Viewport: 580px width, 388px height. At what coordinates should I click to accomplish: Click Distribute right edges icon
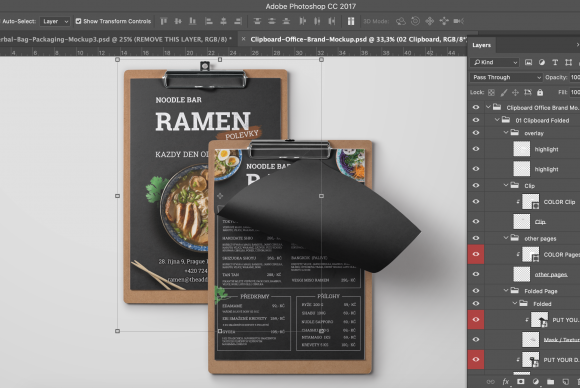coord(332,21)
